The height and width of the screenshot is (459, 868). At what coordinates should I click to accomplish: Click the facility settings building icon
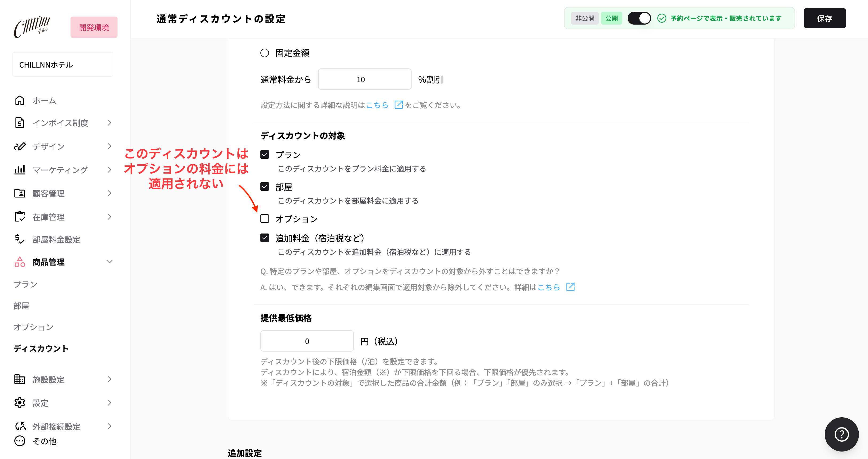(19, 379)
